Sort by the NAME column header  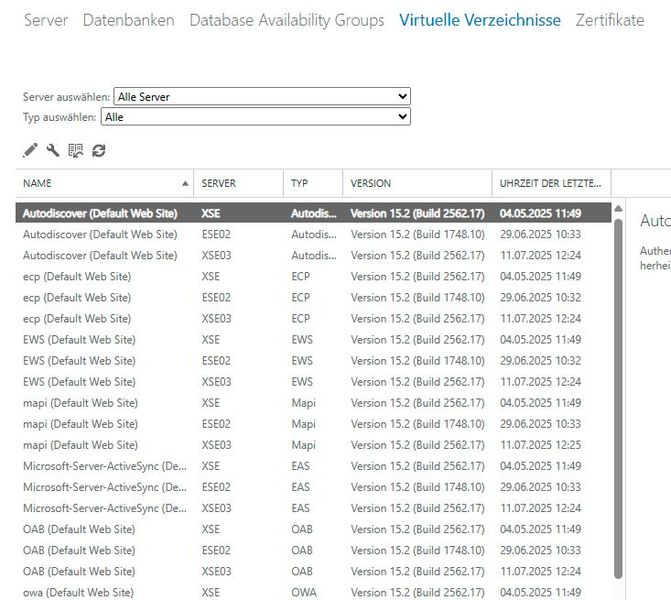pyautogui.click(x=104, y=183)
